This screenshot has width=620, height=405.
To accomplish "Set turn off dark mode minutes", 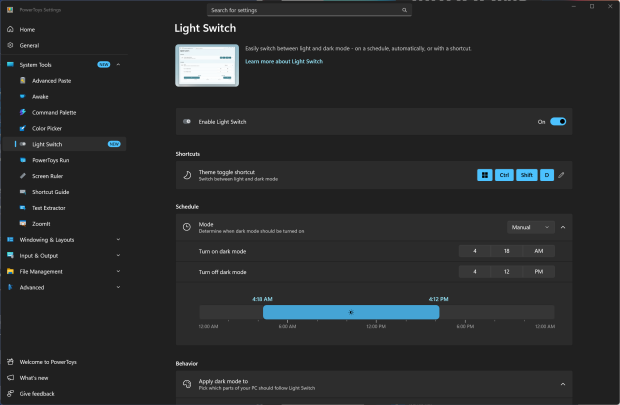I will [x=507, y=272].
